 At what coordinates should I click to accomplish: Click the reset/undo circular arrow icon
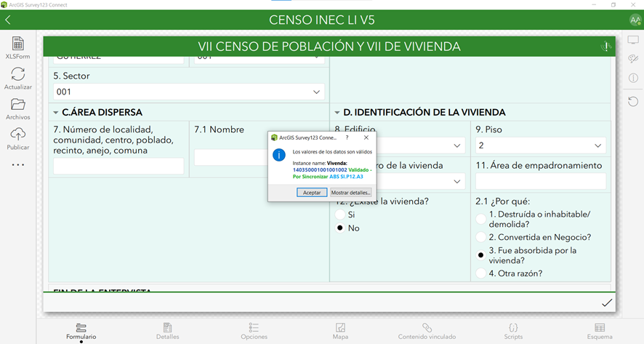pyautogui.click(x=633, y=101)
